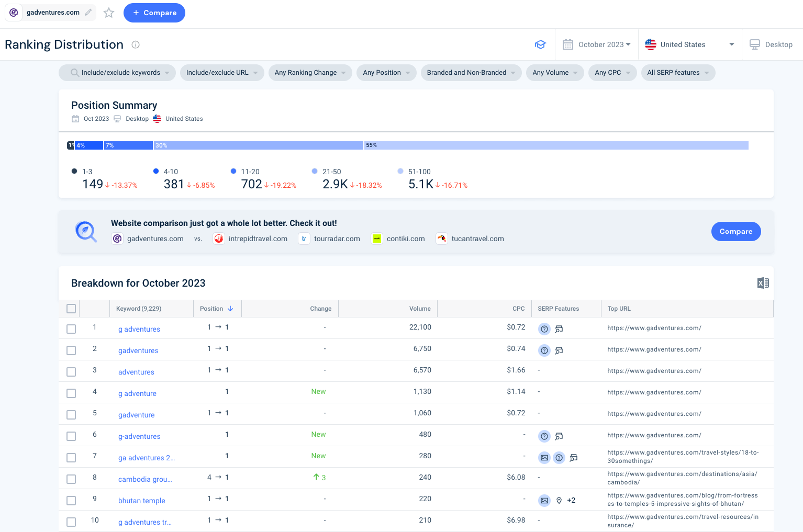Expand Any Position filter
The width and height of the screenshot is (803, 532).
[x=387, y=73]
